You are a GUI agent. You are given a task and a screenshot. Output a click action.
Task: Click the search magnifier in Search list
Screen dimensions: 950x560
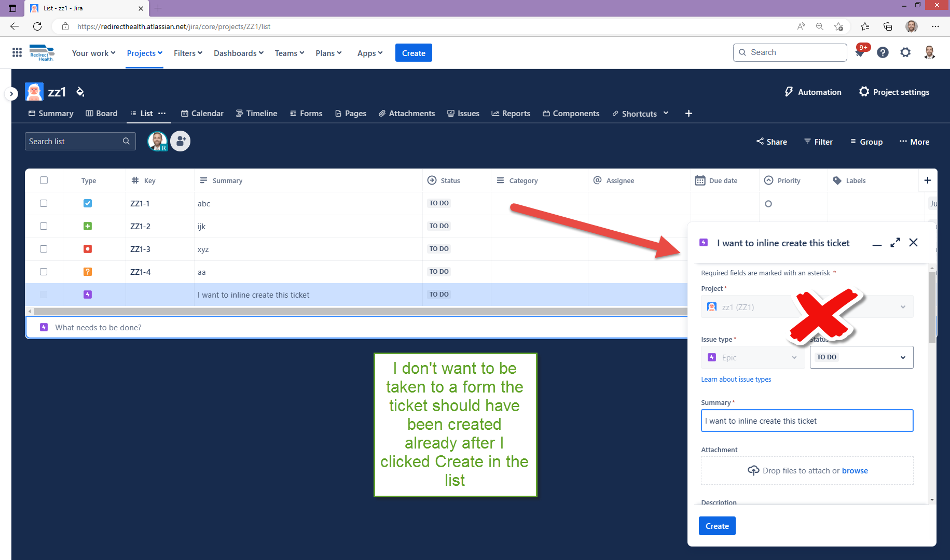tap(126, 141)
